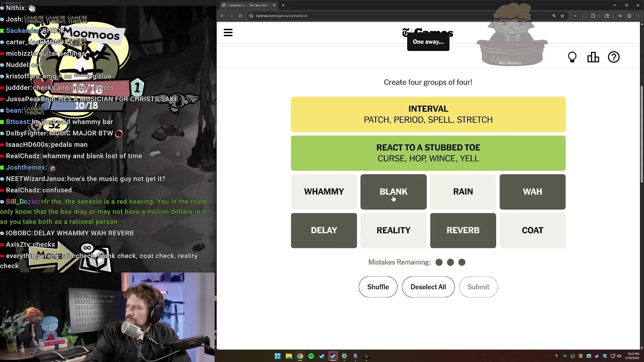The height and width of the screenshot is (362, 644).
Task: Click the lightbulb hint icon
Action: tap(572, 57)
